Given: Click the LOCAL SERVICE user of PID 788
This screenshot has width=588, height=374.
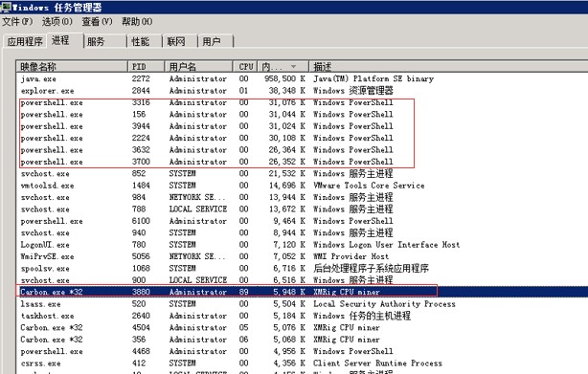Looking at the screenshot, I should click(x=198, y=209).
